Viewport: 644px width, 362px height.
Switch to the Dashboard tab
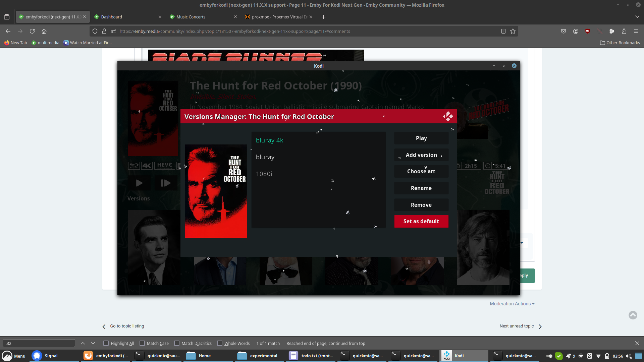click(112, 17)
